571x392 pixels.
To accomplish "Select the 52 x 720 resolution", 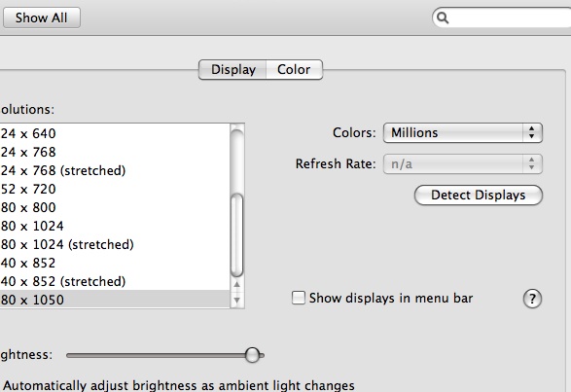I will point(115,189).
